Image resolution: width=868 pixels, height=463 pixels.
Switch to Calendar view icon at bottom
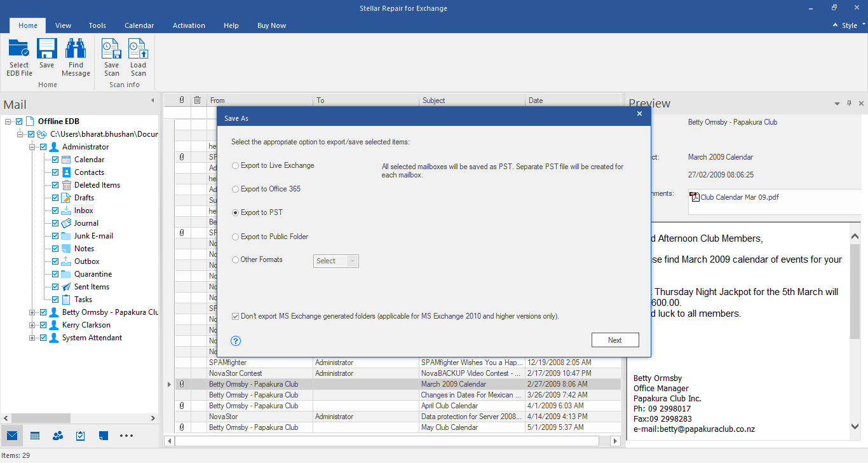tap(35, 436)
